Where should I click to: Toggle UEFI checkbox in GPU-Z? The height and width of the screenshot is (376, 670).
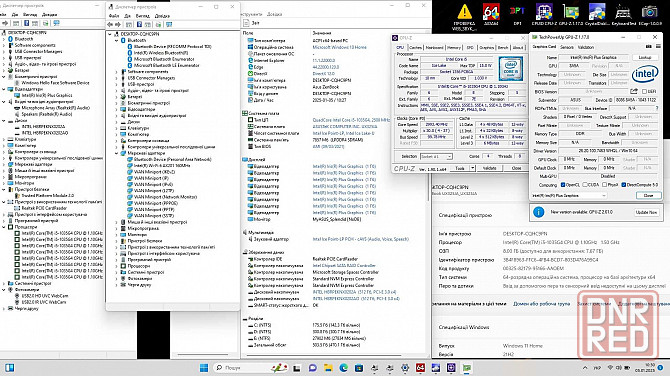[x=644, y=91]
